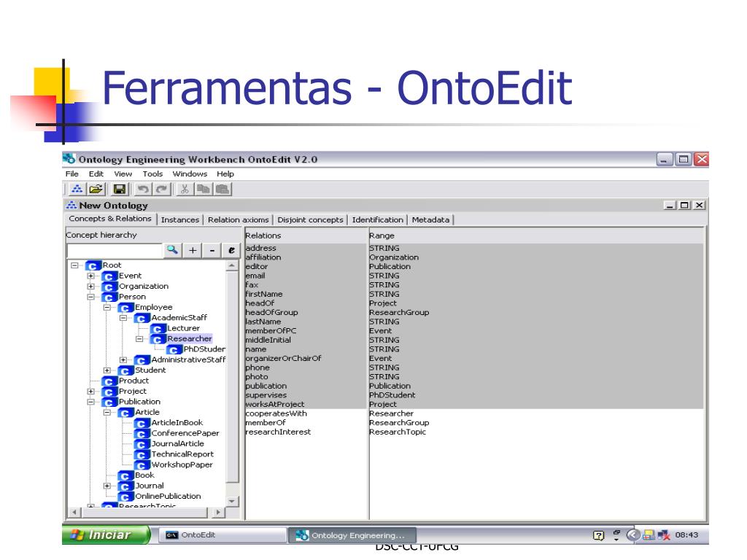Search the concept hierarchy with magnifier icon
This screenshot has width=747, height=560.
point(172,250)
